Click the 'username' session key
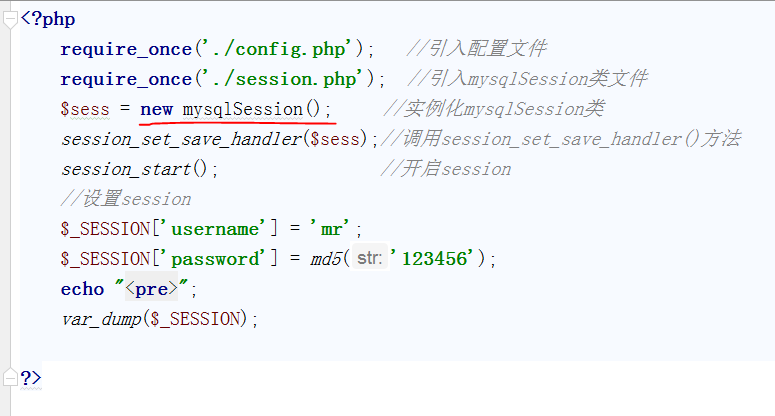Screen dimensions: 775x416 click(215, 229)
